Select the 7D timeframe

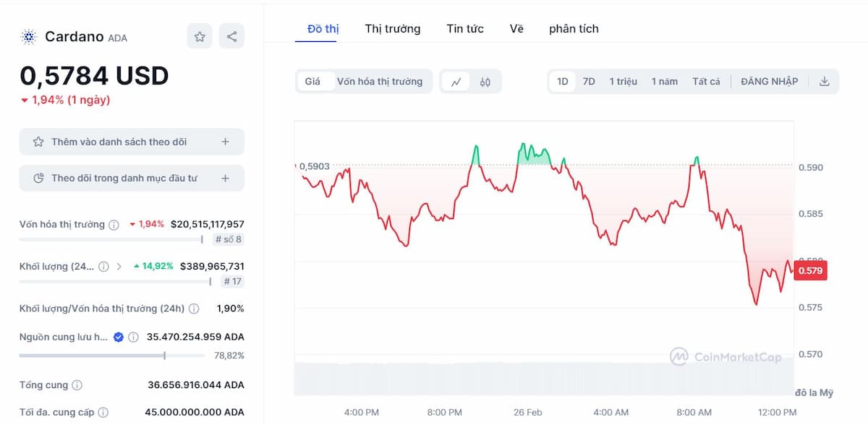(x=589, y=81)
